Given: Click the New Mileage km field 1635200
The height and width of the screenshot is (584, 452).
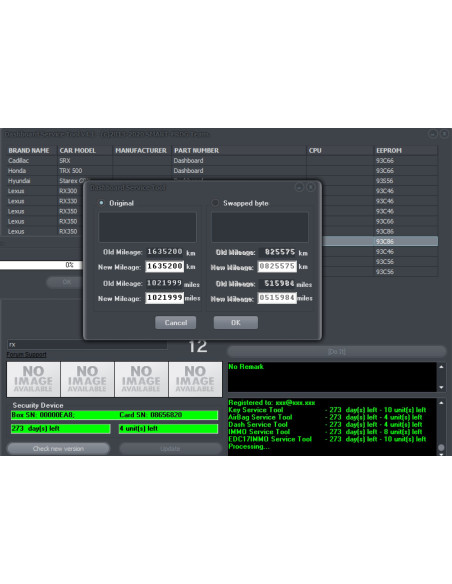Looking at the screenshot, I should [165, 266].
